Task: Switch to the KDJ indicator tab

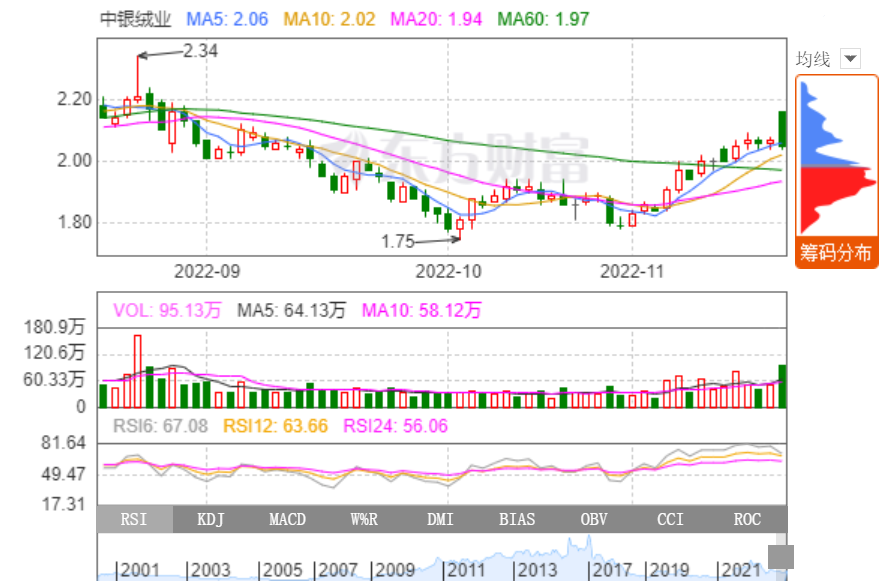Action: coord(210,519)
